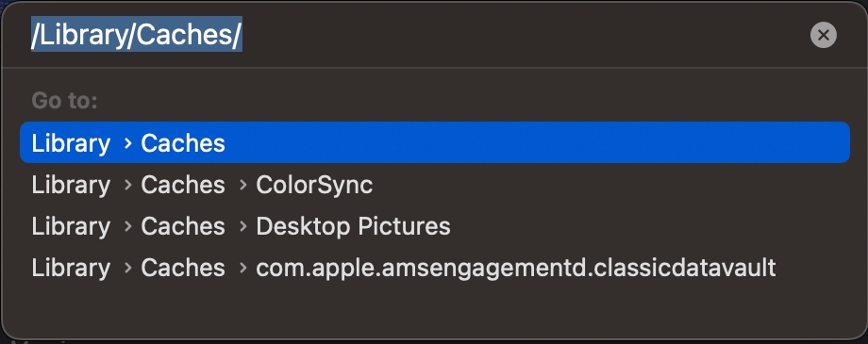Click the word Caches in the highlighted row
Viewport: 868px width, 344px height.
click(x=183, y=143)
